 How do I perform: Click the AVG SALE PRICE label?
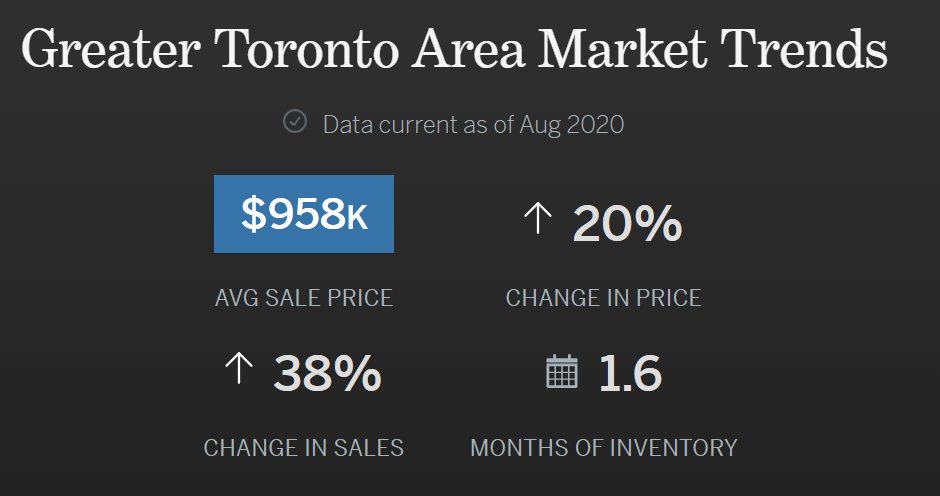coord(304,298)
